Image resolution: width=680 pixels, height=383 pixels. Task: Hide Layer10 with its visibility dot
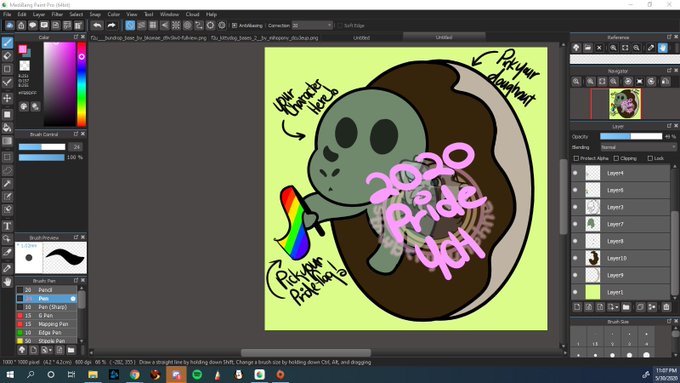click(x=575, y=258)
